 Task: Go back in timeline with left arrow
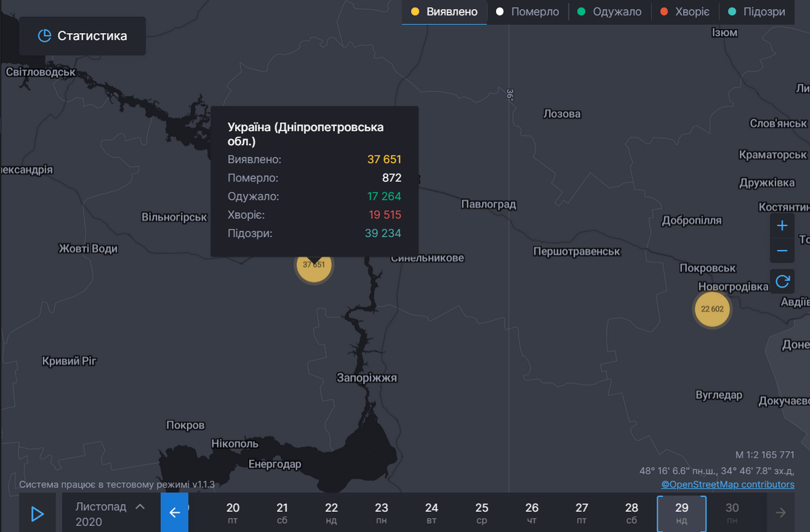click(174, 513)
